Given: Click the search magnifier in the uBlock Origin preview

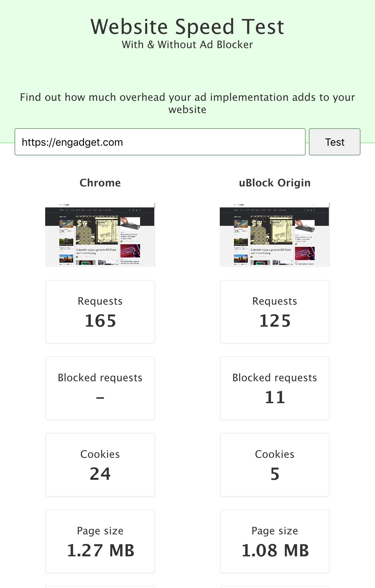Looking at the screenshot, I should tap(314, 210).
